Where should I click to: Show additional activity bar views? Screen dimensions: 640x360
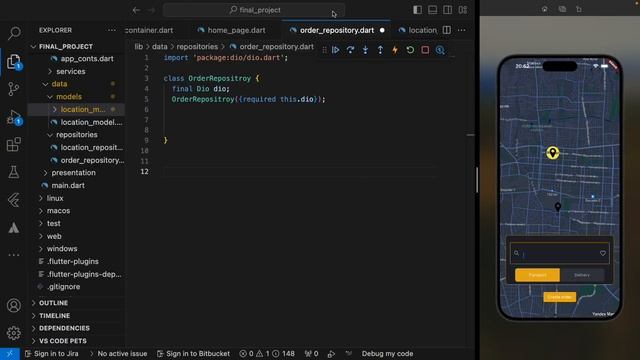click(14, 255)
